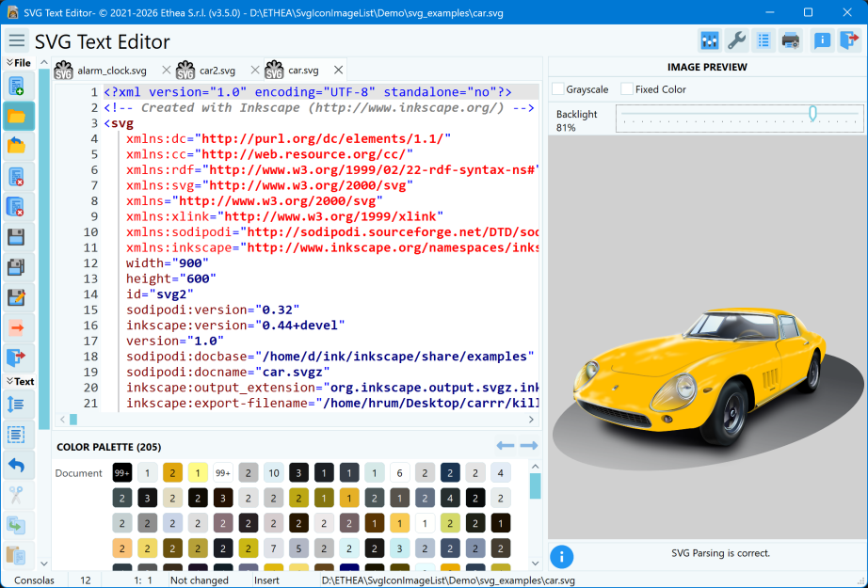Click the Consolas font name in status bar
This screenshot has height=588, width=868.
pyautogui.click(x=34, y=580)
